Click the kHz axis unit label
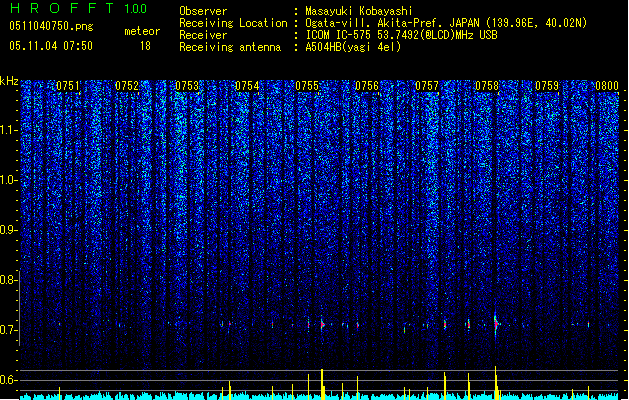Image resolution: width=629 pixels, height=400 pixels. click(9, 81)
